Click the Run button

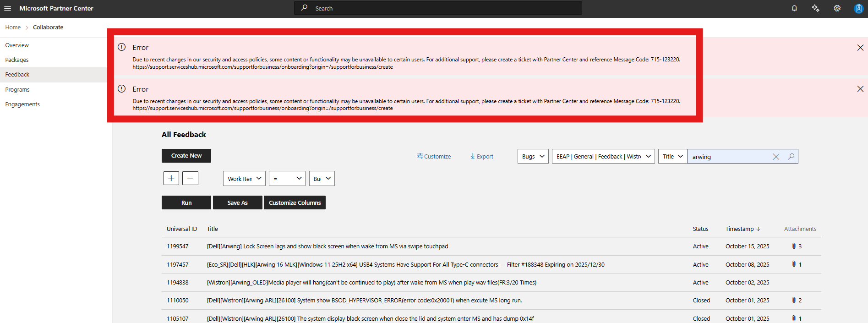pyautogui.click(x=186, y=203)
